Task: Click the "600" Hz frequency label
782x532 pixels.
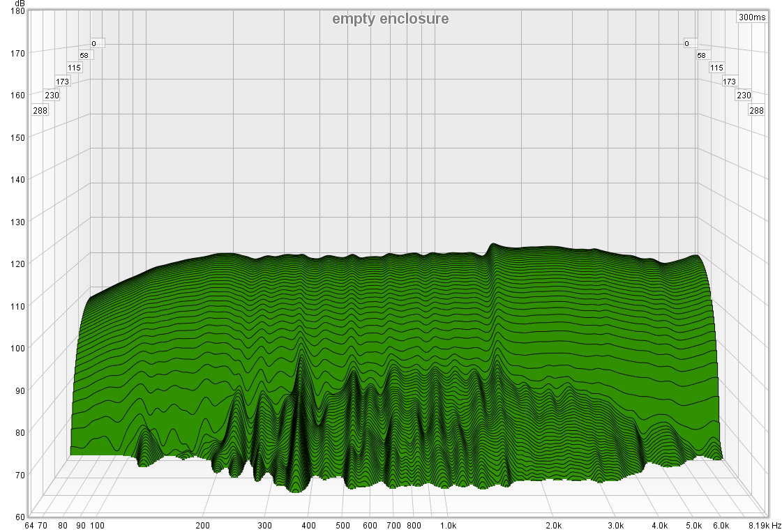Action: pos(370,526)
